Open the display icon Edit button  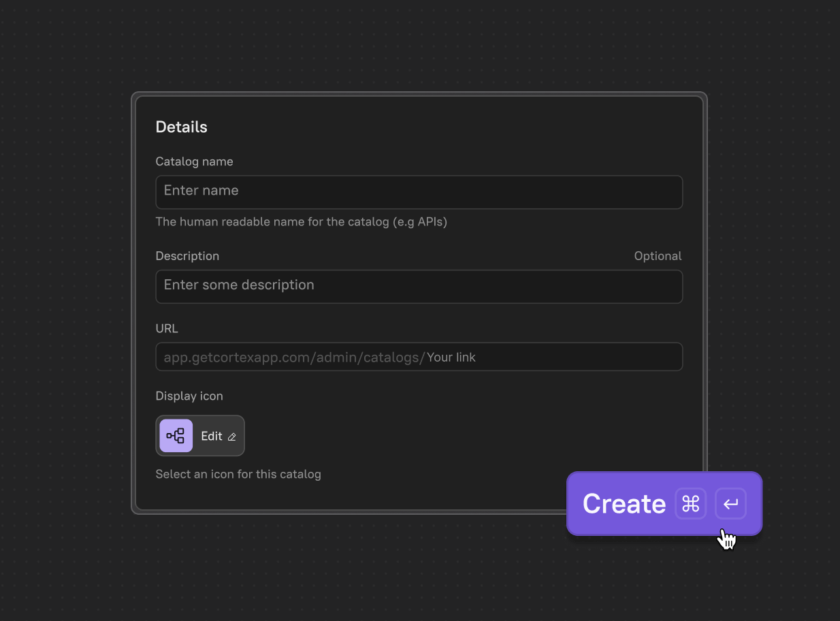point(200,436)
